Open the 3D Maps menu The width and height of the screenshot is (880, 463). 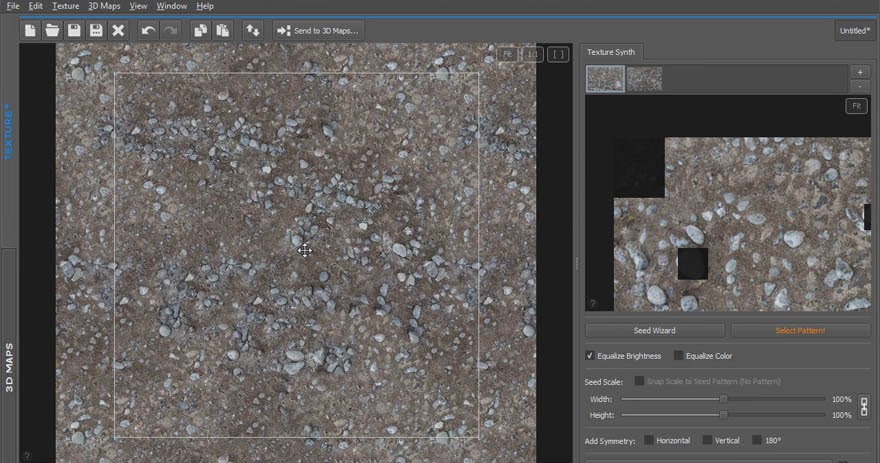click(104, 6)
